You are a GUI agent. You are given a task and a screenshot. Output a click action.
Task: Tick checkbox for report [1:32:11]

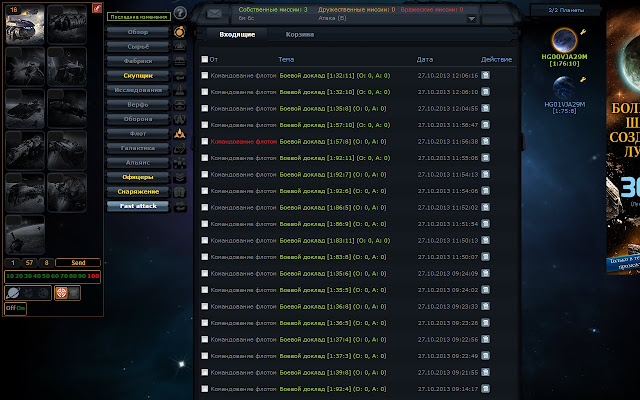pyautogui.click(x=204, y=75)
